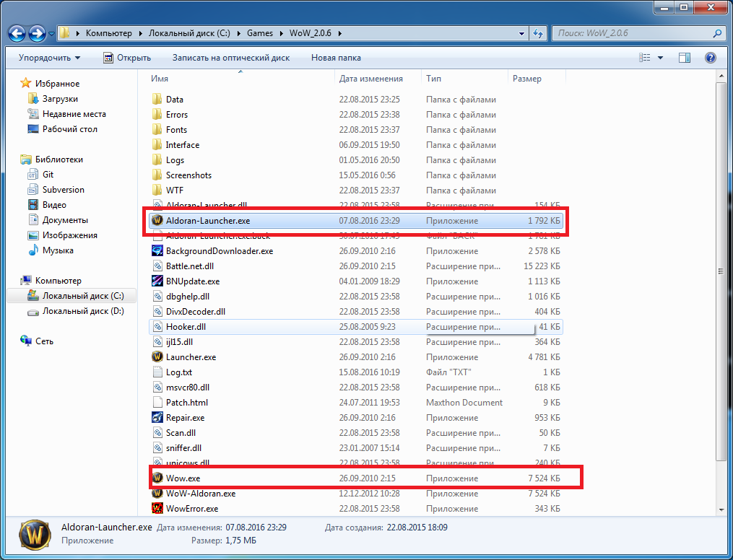Click the Forward navigation arrow

[x=38, y=33]
